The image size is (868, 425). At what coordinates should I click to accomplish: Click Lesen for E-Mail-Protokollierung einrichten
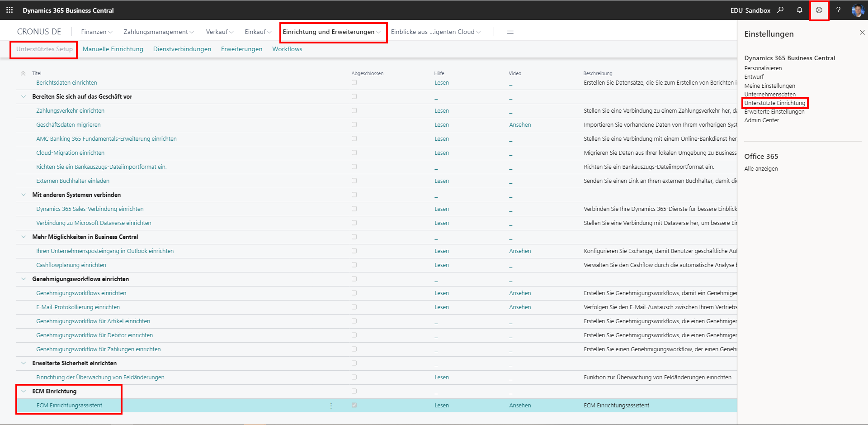point(442,307)
